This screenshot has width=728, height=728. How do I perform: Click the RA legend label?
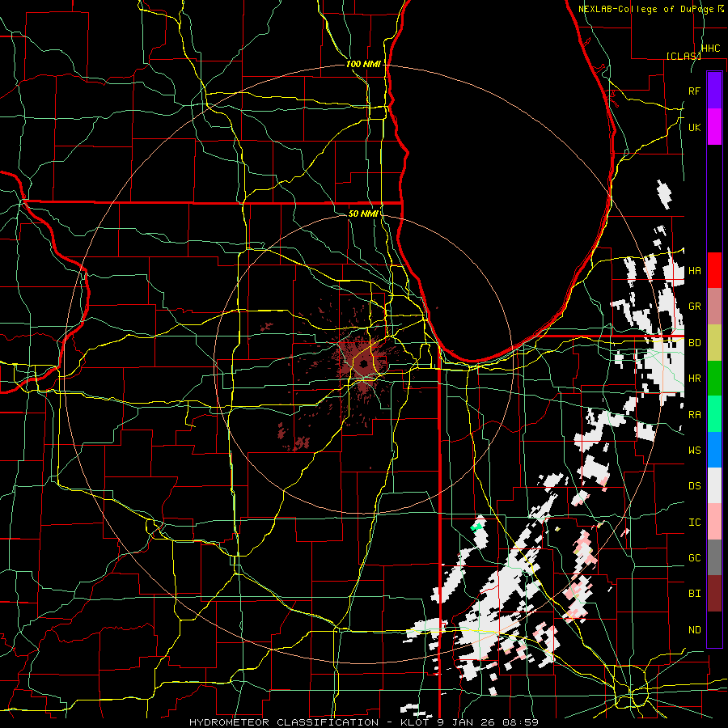pyautogui.click(x=695, y=415)
